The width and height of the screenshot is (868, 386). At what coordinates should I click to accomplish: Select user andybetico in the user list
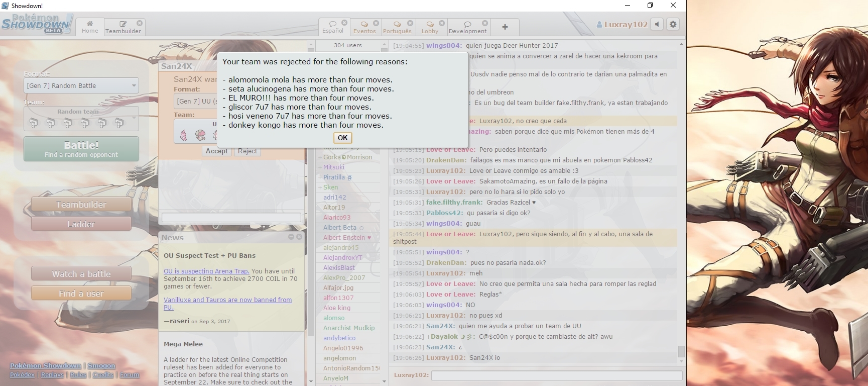339,338
